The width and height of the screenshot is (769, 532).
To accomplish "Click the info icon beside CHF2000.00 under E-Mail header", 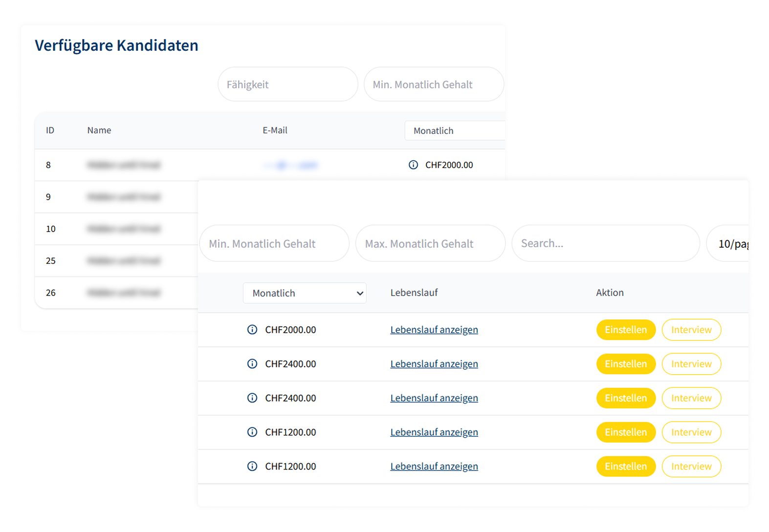I will (x=413, y=165).
